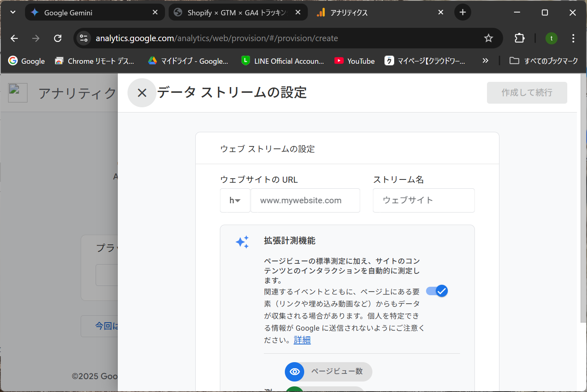Image resolution: width=587 pixels, height=392 pixels.
Task: Open the Chrome three-dot menu
Action: (x=573, y=38)
